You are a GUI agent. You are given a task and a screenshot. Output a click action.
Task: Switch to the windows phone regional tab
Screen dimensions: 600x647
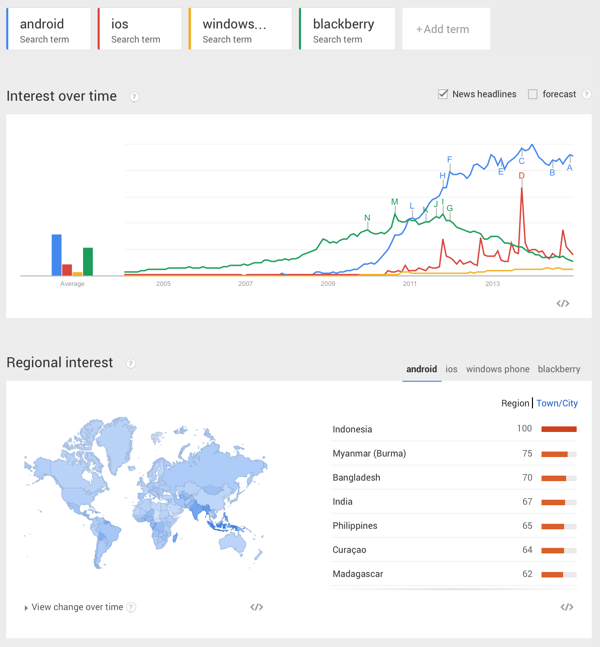pos(497,369)
